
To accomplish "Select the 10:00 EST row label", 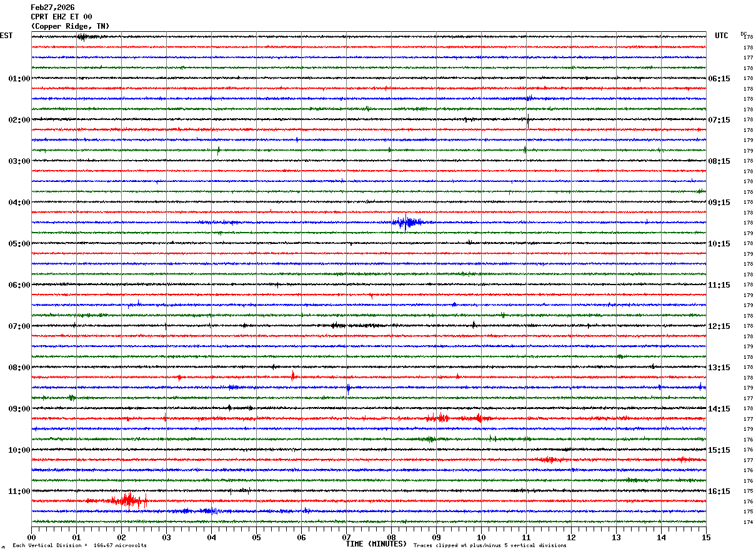I will pos(19,450).
